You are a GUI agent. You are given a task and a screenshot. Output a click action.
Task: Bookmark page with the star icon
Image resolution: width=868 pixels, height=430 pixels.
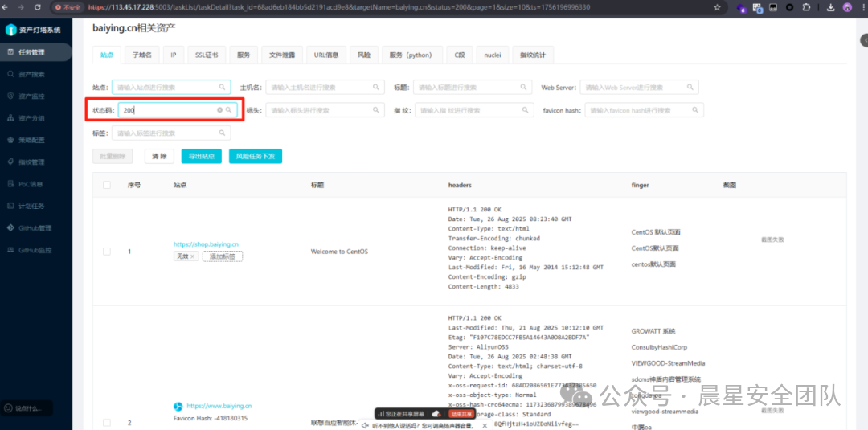[717, 7]
